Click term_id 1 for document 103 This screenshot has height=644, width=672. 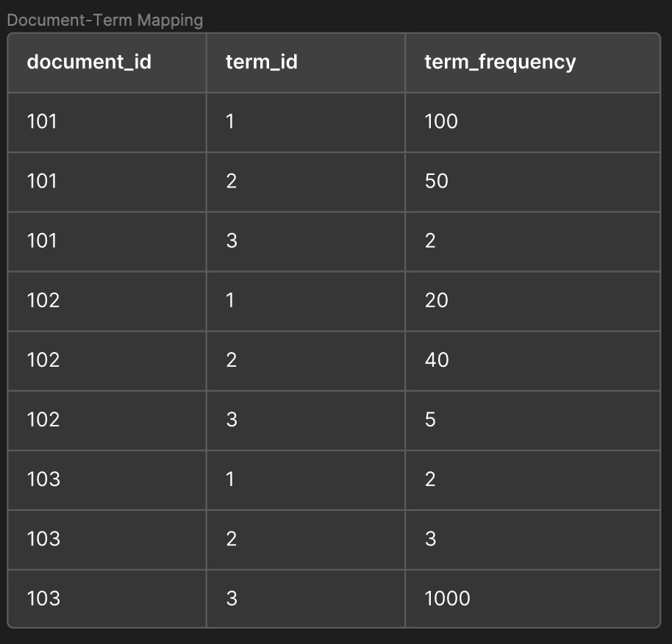click(x=306, y=480)
